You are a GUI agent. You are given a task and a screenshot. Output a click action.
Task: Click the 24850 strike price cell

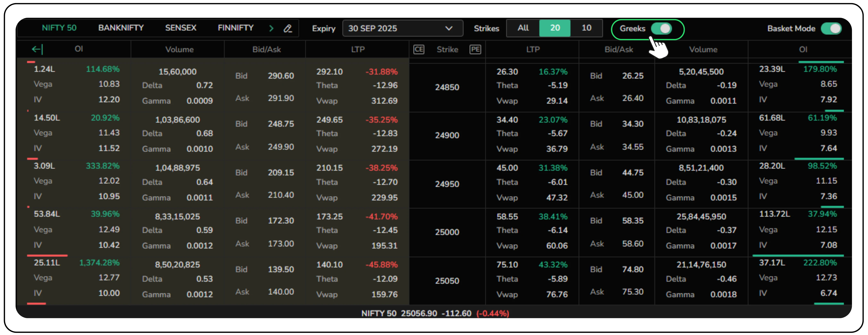click(447, 87)
